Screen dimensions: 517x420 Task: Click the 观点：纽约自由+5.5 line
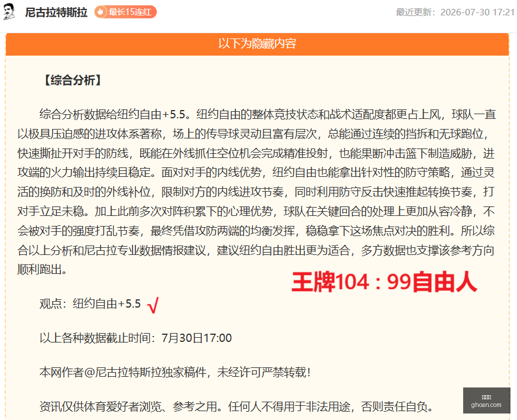point(90,303)
